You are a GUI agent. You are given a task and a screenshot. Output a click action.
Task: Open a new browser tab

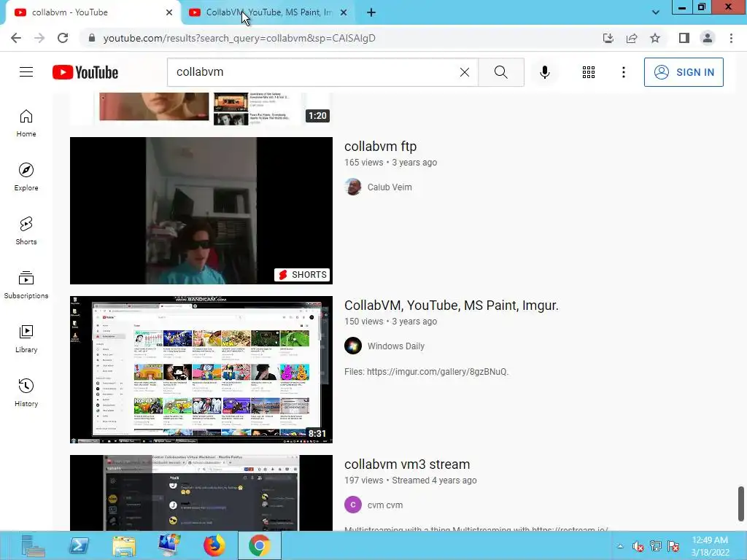pos(371,12)
